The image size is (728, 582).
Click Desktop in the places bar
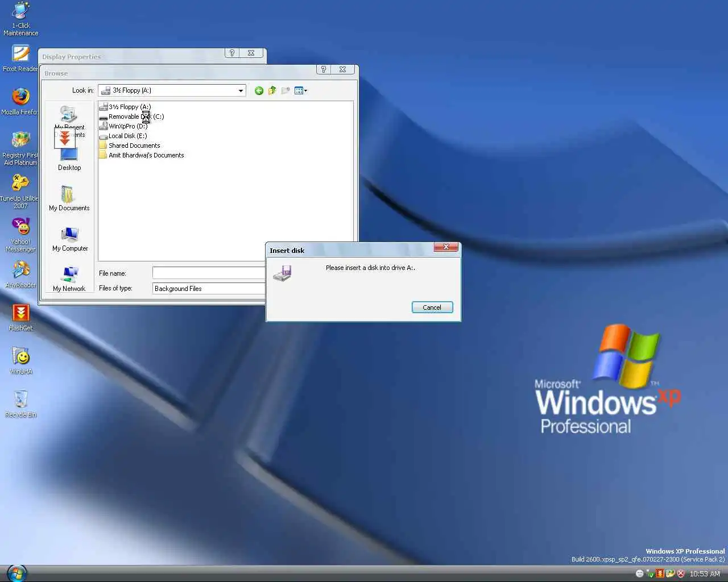coord(69,159)
